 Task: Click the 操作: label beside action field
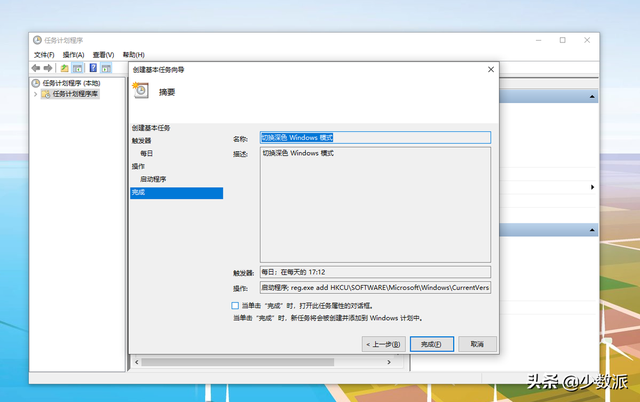pyautogui.click(x=240, y=289)
